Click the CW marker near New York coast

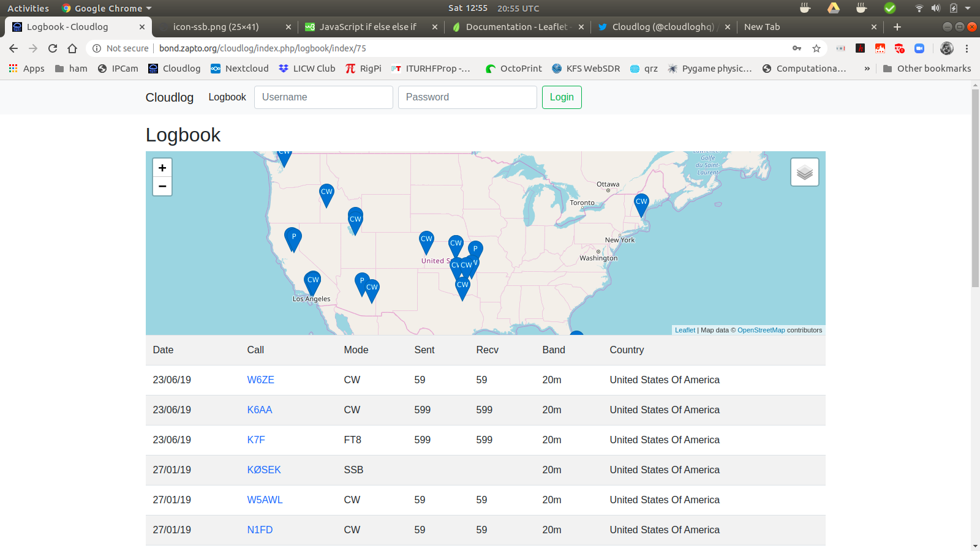click(x=641, y=205)
